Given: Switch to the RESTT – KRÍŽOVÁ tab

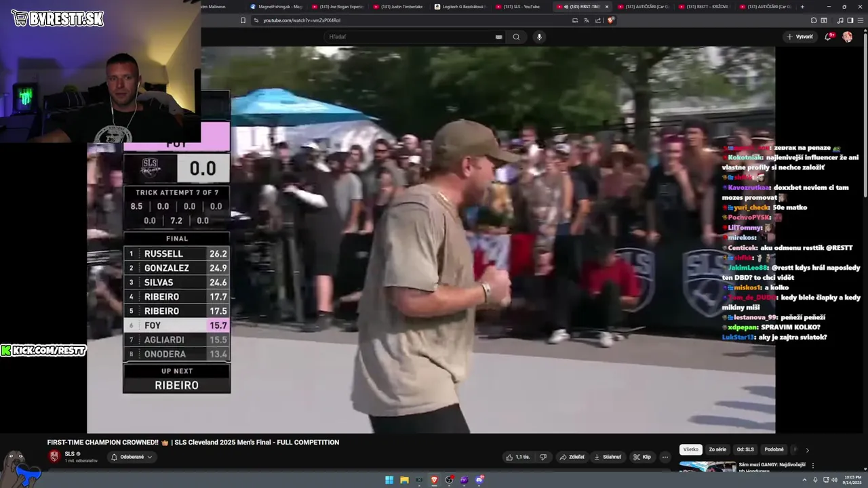Looking at the screenshot, I should point(703,7).
